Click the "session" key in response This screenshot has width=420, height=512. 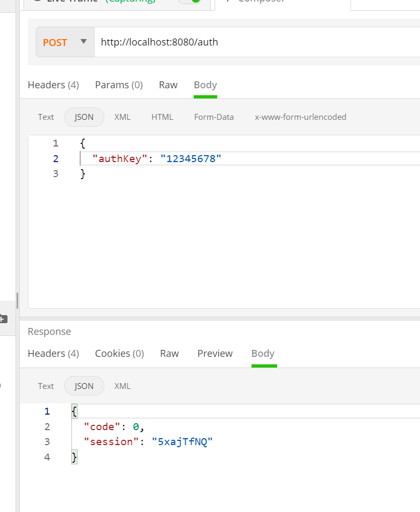pos(112,442)
